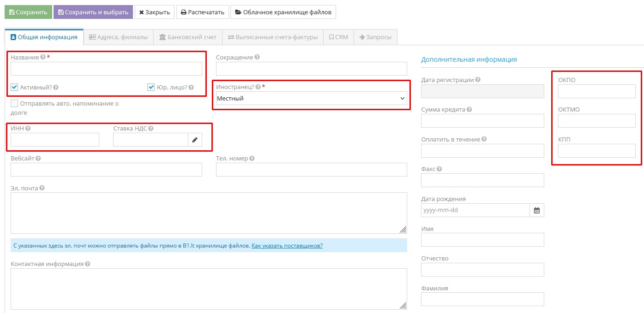Screen dimensions: 644x313
Task: Click the ОКПО input field
Action: click(x=596, y=91)
